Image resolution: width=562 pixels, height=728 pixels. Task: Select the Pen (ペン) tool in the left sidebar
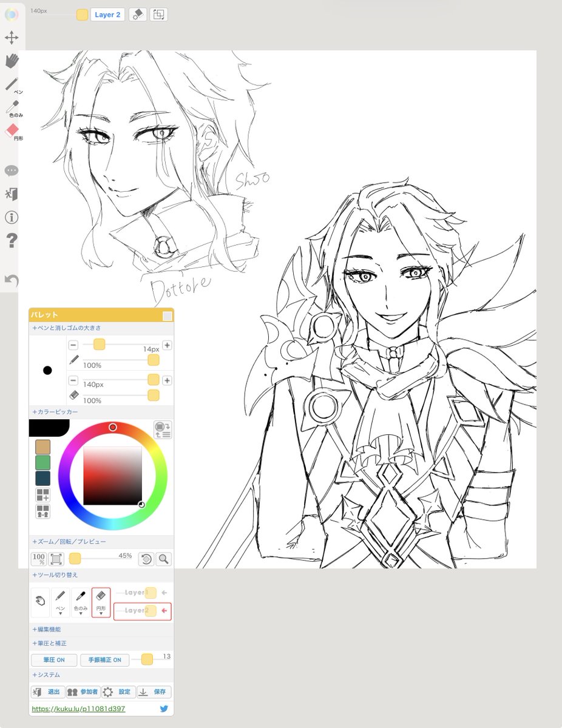(12, 85)
